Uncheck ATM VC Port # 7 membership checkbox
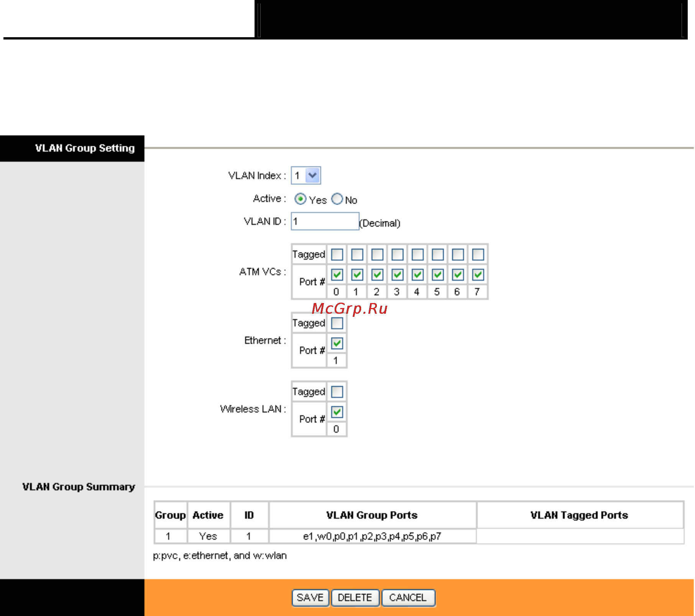The height and width of the screenshot is (616, 695). 478,275
